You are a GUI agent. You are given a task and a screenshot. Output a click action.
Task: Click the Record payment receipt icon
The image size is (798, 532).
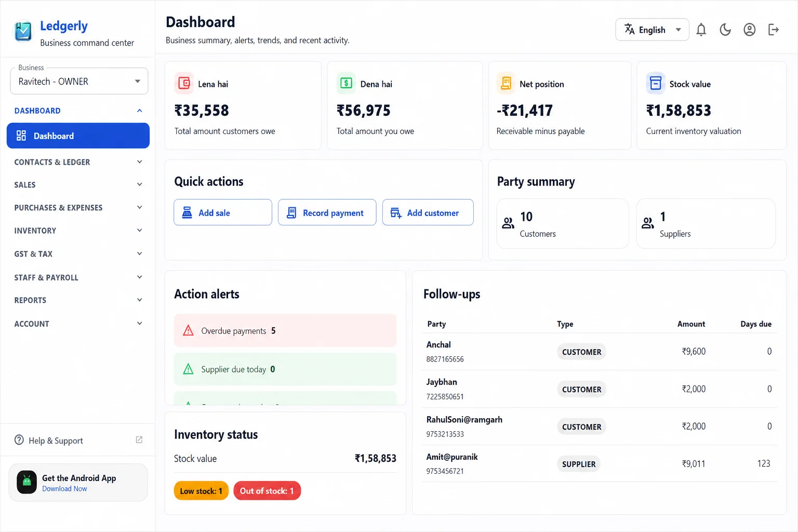point(291,212)
